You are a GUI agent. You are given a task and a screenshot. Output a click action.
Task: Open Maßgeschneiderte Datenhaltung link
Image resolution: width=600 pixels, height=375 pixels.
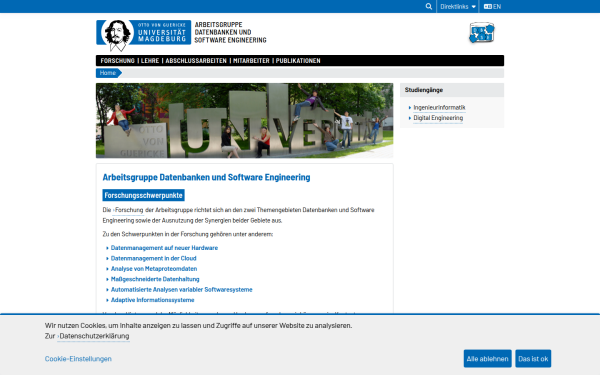coord(155,279)
